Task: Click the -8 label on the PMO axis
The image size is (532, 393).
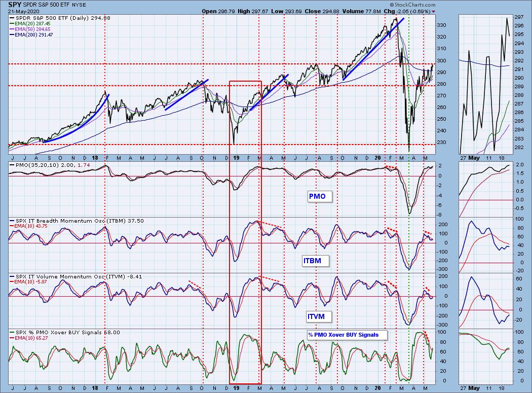Action: 440,215
